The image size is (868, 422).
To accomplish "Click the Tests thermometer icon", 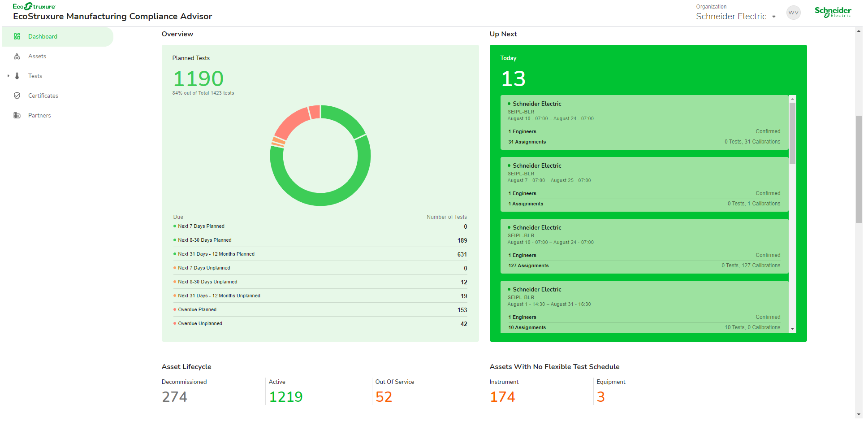I will coord(17,76).
